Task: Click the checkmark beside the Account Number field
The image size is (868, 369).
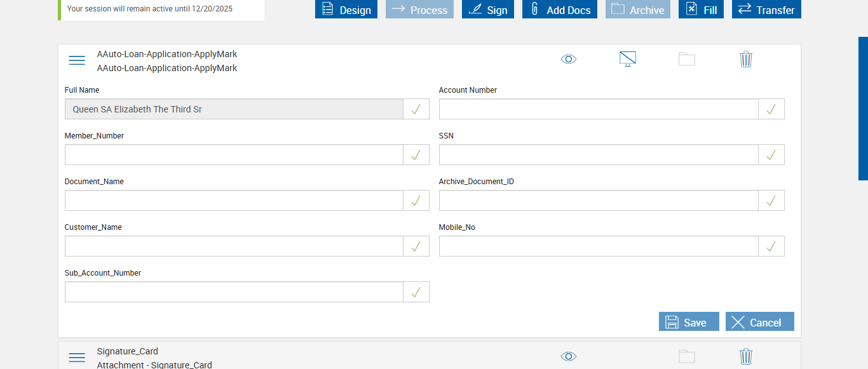Action: coord(771,109)
